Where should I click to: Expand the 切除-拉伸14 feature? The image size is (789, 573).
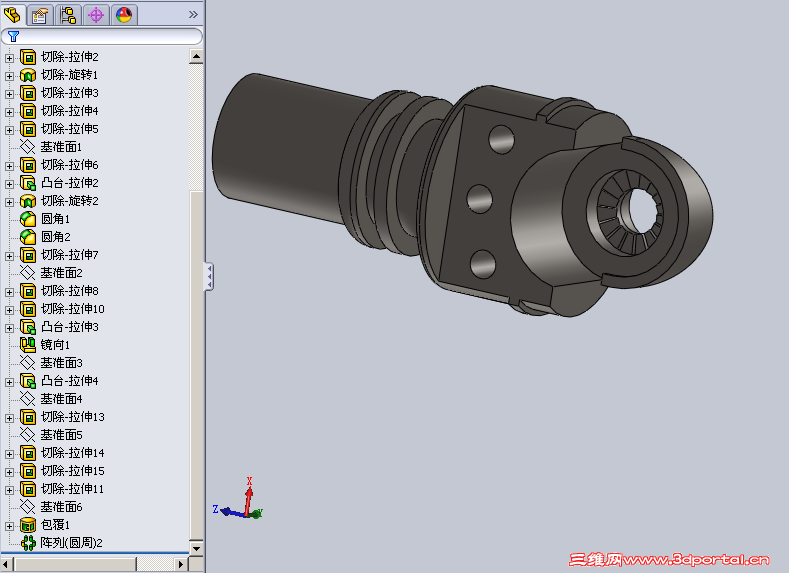[9, 454]
